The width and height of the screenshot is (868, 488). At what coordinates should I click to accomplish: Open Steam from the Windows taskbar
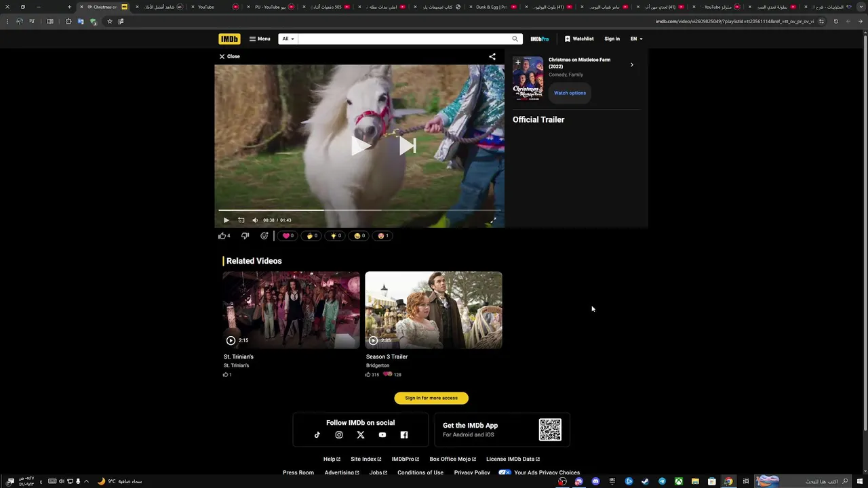tap(645, 481)
